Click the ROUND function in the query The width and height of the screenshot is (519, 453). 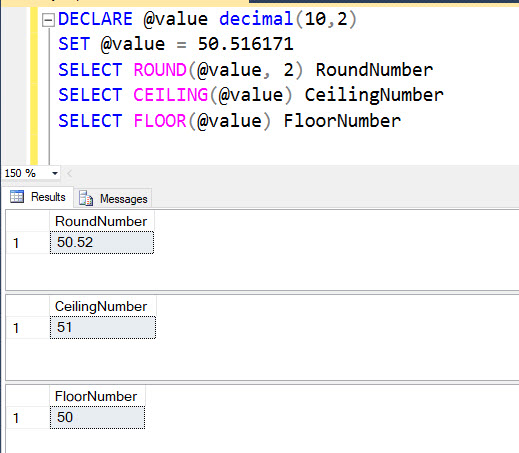tap(160, 70)
